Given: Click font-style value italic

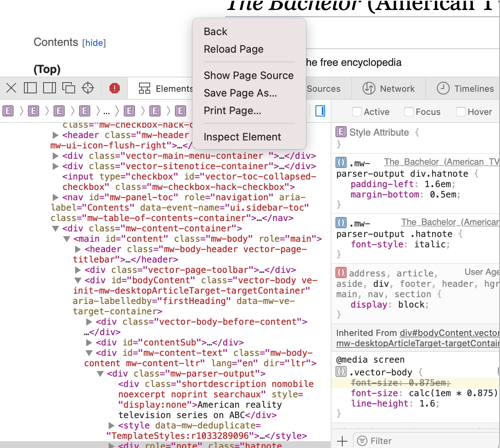Looking at the screenshot, I should point(430,244).
